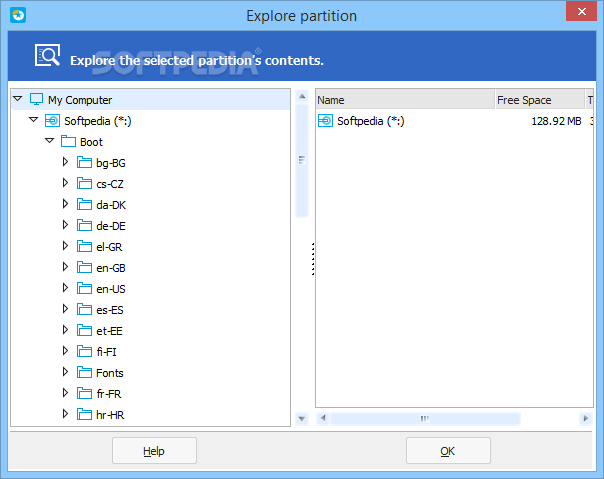604x479 pixels.
Task: Select the Fonts label in the tree
Action: tap(110, 373)
